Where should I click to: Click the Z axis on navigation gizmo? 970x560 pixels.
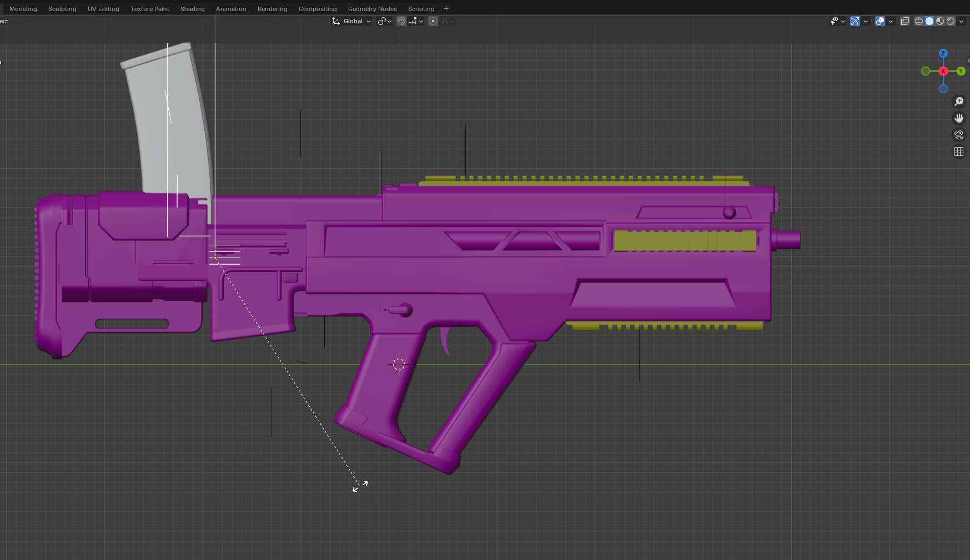tap(943, 53)
